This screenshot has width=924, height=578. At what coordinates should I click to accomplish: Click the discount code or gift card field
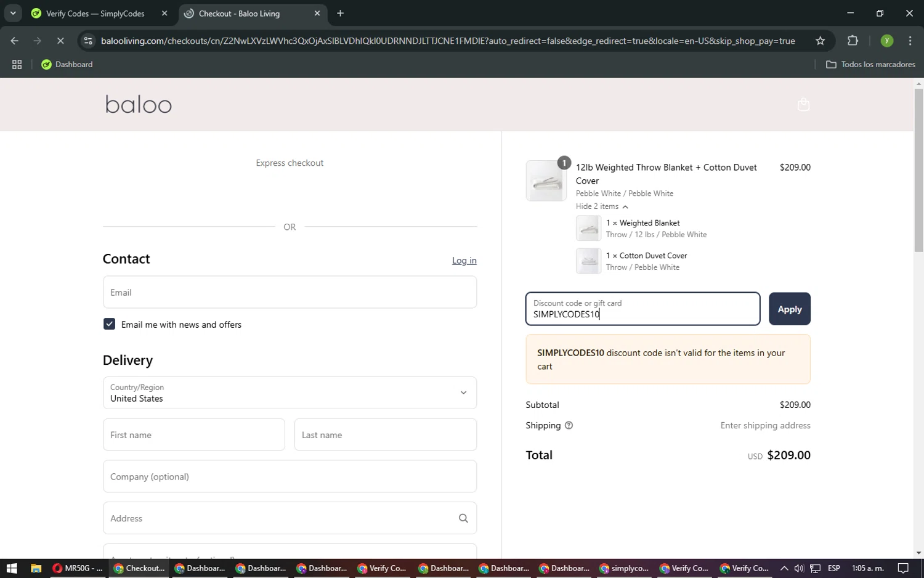pos(642,309)
